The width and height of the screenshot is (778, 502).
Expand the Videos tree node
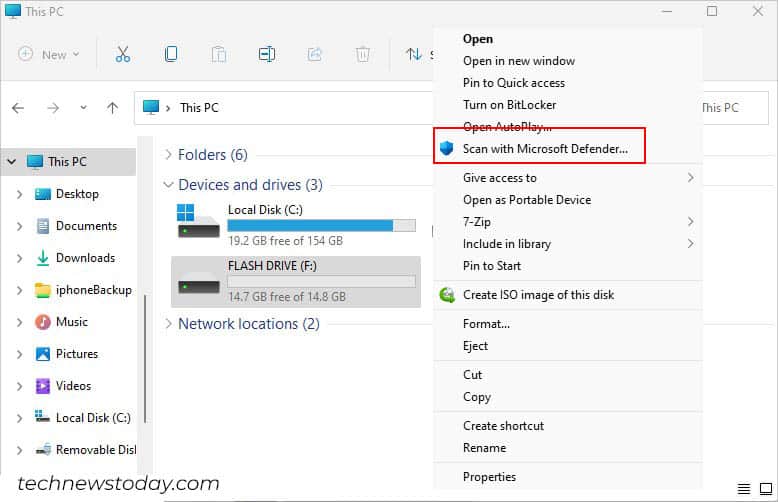(x=19, y=386)
